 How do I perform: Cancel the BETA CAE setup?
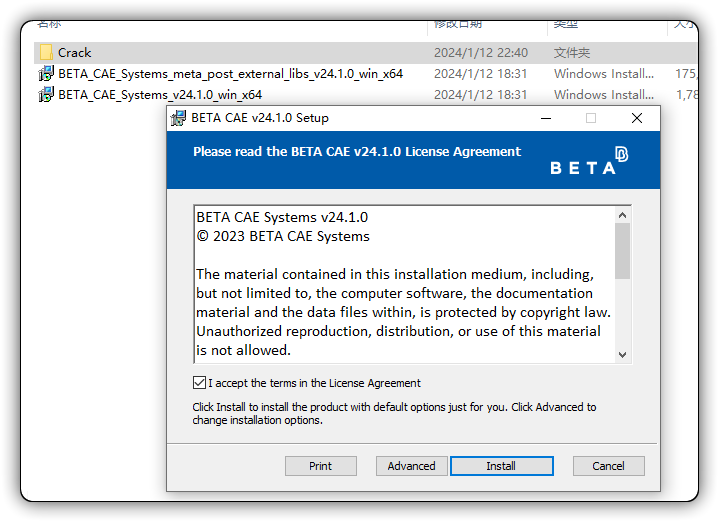click(x=608, y=466)
